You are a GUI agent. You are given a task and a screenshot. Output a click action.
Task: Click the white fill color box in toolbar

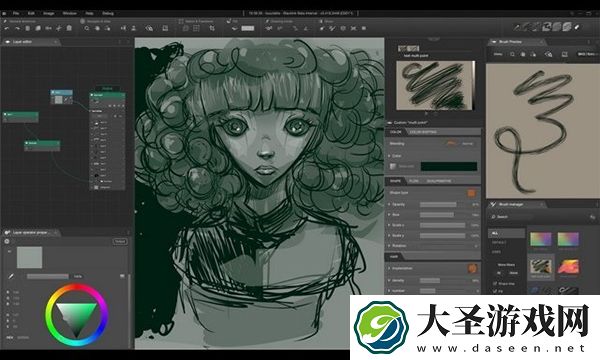[x=248, y=28]
